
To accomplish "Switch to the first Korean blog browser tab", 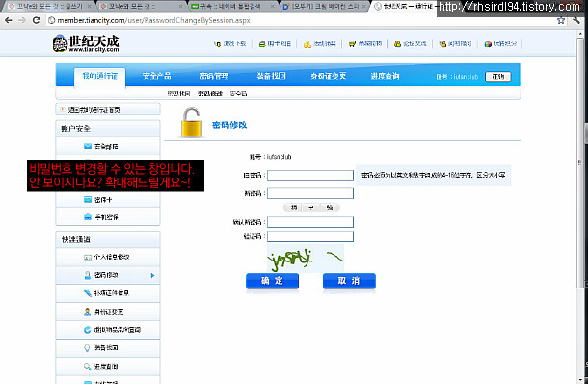I will tap(49, 6).
